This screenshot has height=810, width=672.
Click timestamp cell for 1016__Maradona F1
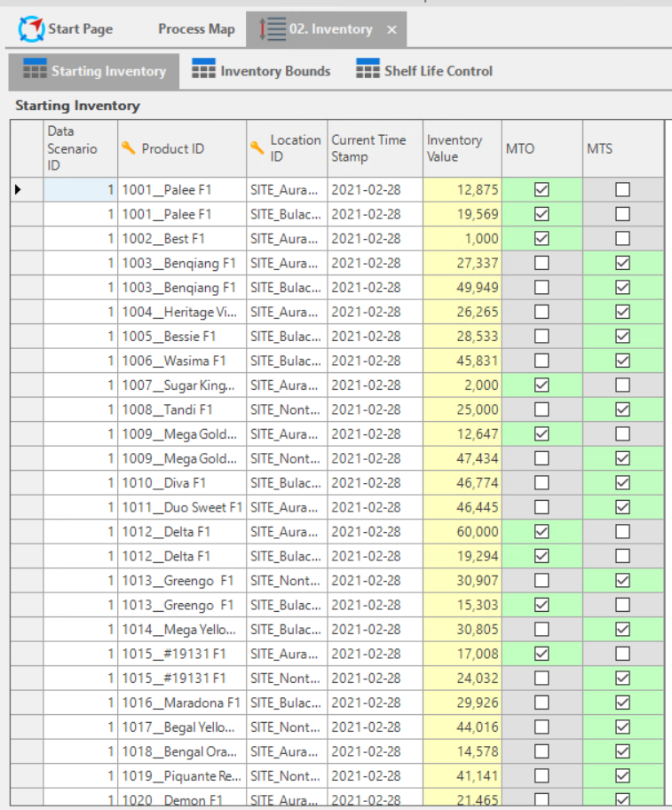tap(376, 703)
